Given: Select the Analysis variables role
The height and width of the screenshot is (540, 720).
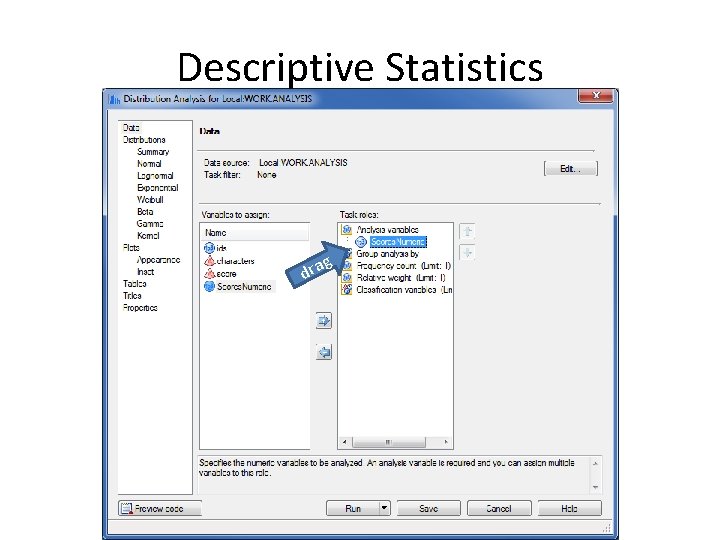Looking at the screenshot, I should [x=388, y=229].
